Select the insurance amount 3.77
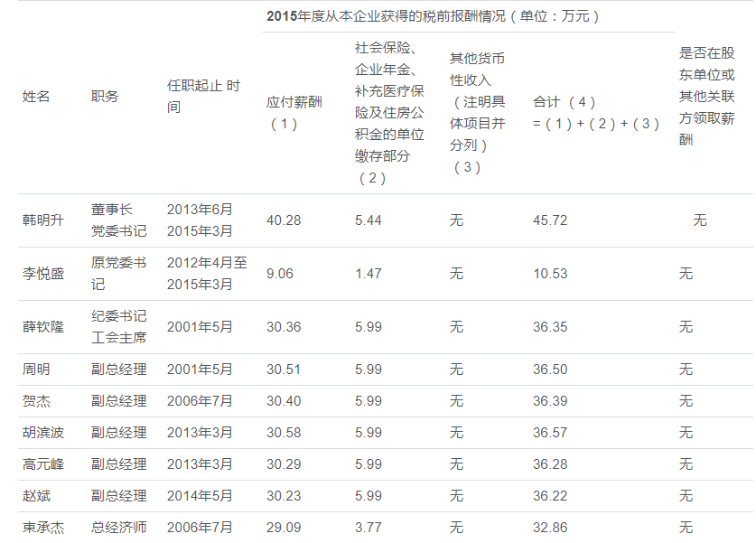Image resolution: width=756 pixels, height=543 pixels. [369, 527]
